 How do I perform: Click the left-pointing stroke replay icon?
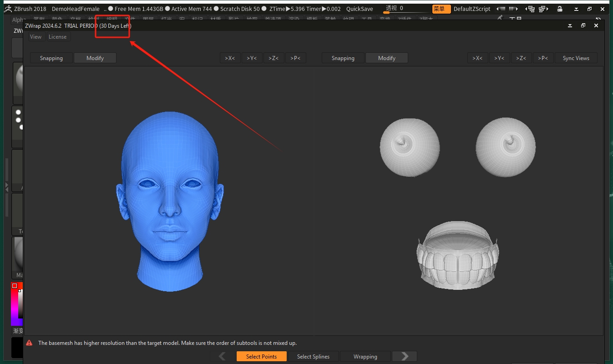pyautogui.click(x=501, y=8)
